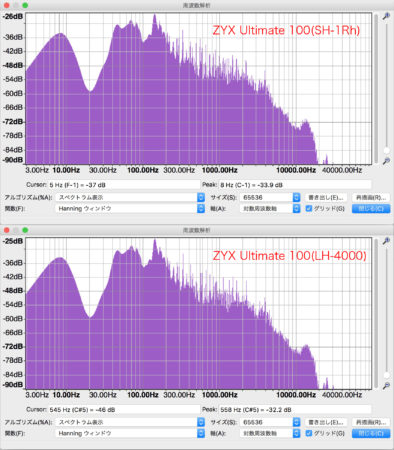Click 閉じる button in LH-4000 window
Image resolution: width=394 pixels, height=450 pixels.
371,433
